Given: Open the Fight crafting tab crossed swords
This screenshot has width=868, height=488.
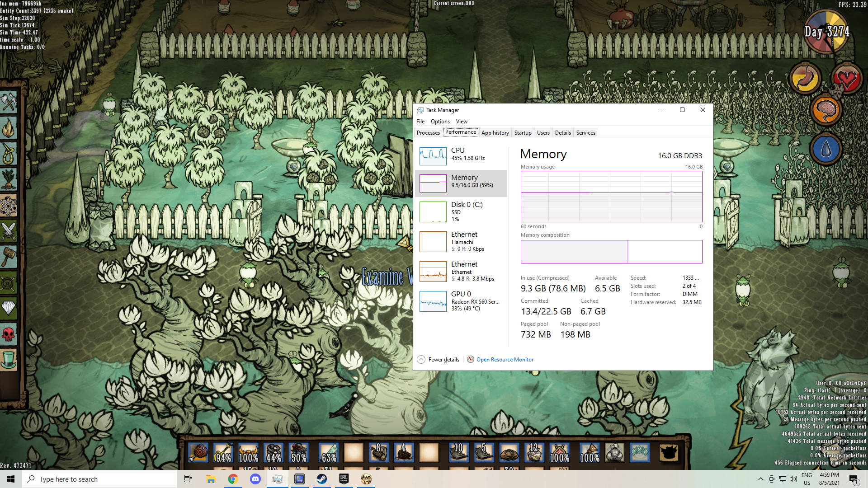Looking at the screenshot, I should click(9, 231).
